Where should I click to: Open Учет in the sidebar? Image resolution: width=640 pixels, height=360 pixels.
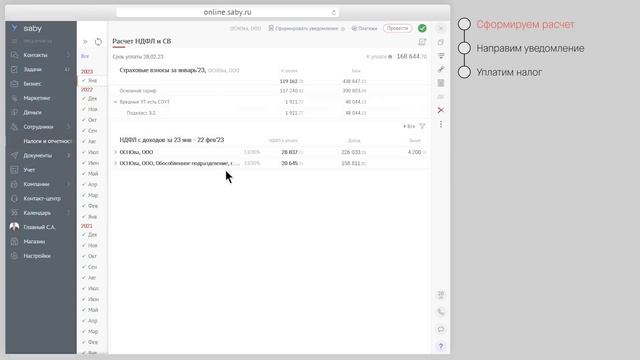29,169
